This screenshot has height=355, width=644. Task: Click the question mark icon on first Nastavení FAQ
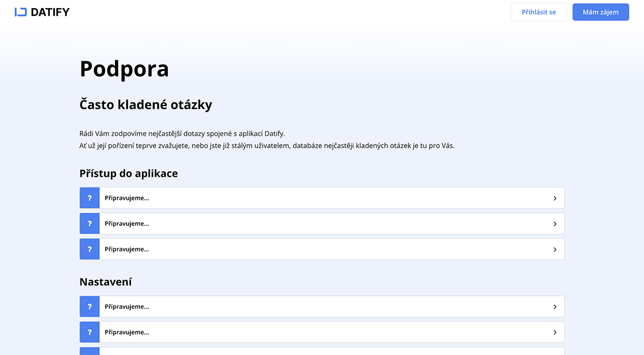pyautogui.click(x=89, y=306)
